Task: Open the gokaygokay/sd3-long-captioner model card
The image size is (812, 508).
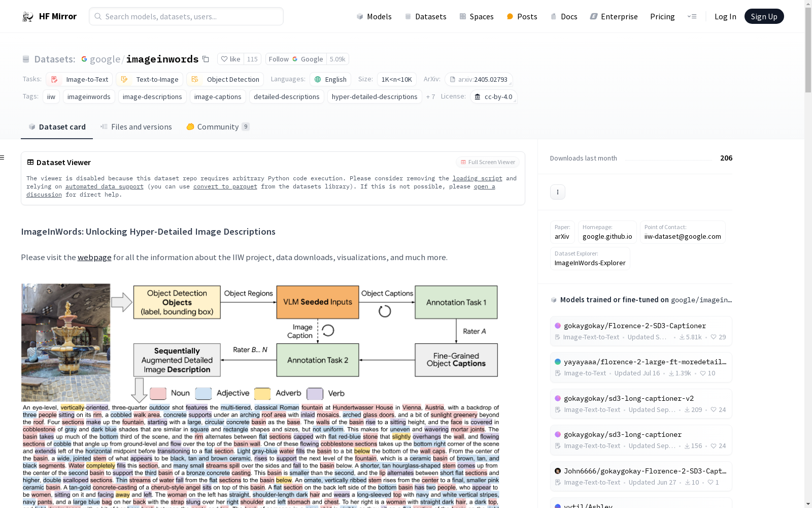Action: (x=641, y=440)
